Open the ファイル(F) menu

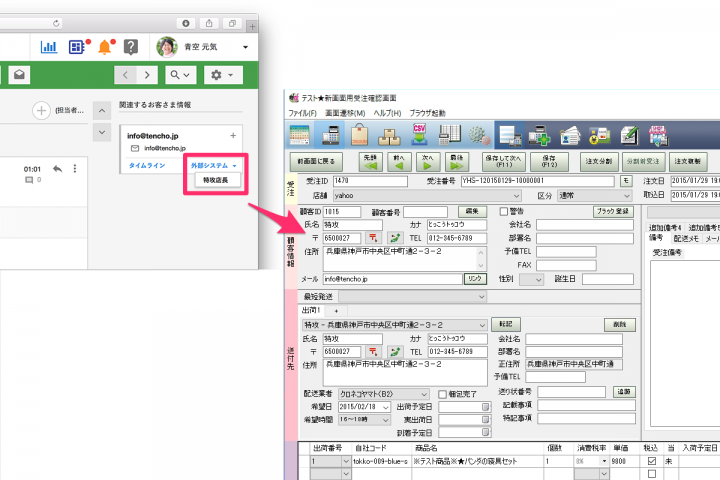coord(302,113)
